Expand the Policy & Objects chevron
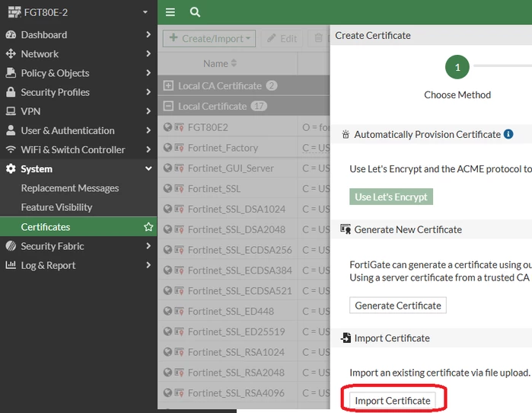 pyautogui.click(x=148, y=72)
